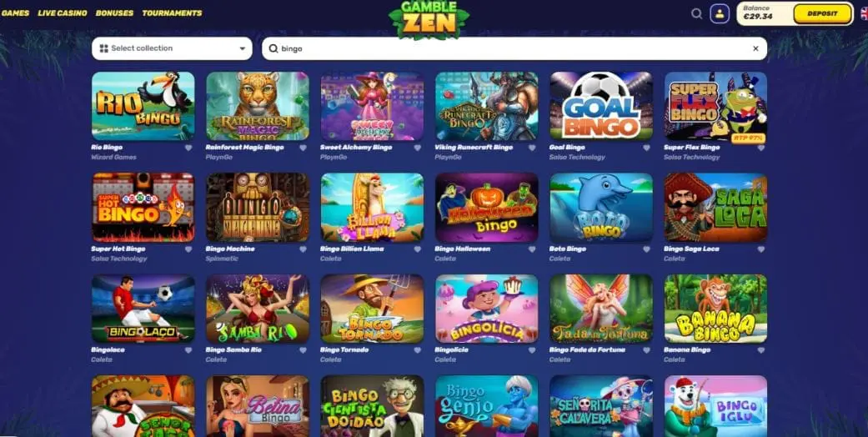The width and height of the screenshot is (868, 437).
Task: Open Viking Runecraft Bingo game thumbnail
Action: pos(487,106)
